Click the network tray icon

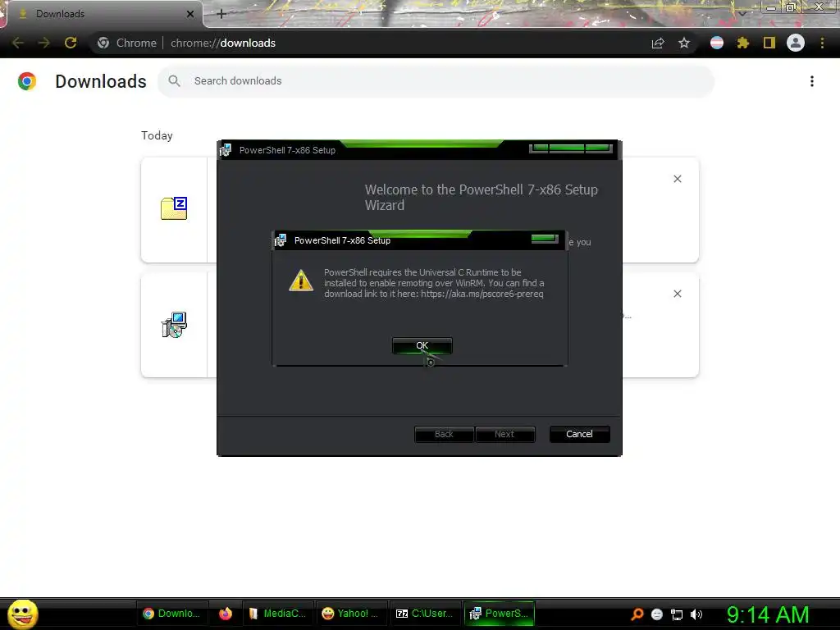point(677,614)
